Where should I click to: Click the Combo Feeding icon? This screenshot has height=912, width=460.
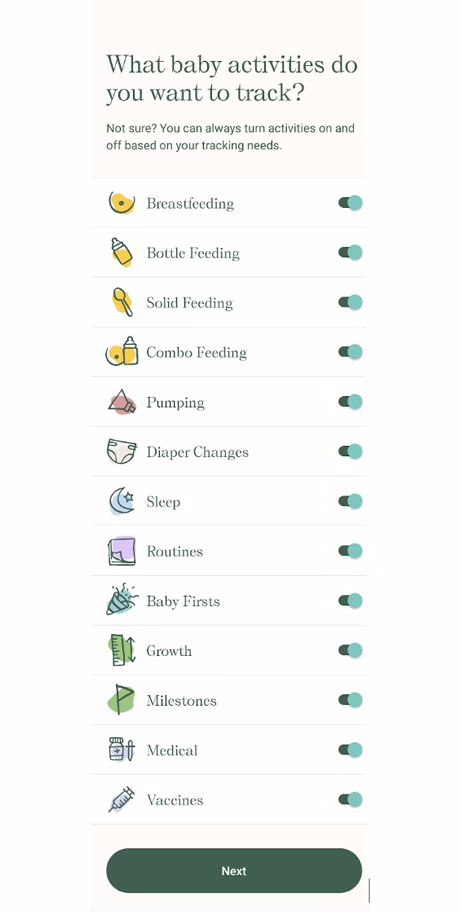[122, 352]
